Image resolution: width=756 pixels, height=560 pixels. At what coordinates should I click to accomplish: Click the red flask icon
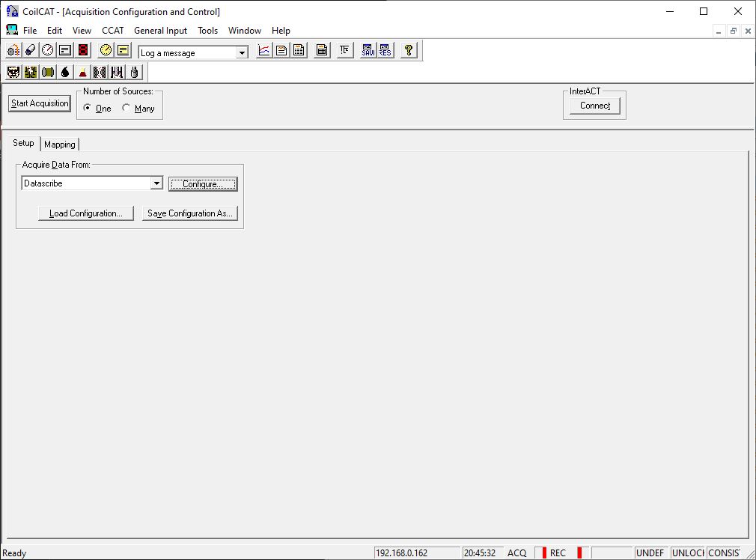(x=82, y=73)
